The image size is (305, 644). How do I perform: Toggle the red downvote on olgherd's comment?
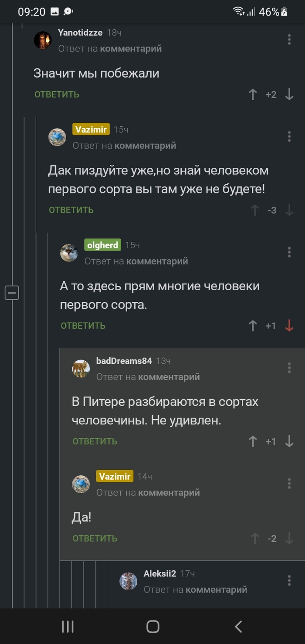[x=289, y=326]
